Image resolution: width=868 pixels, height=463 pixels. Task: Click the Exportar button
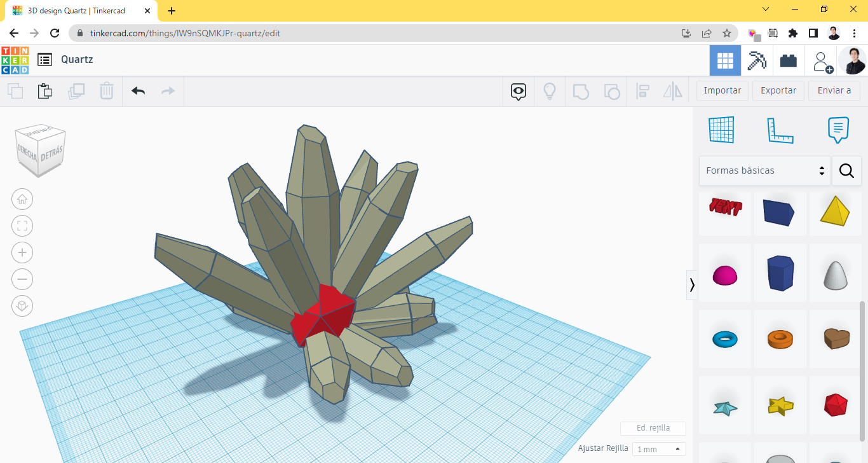(x=778, y=90)
